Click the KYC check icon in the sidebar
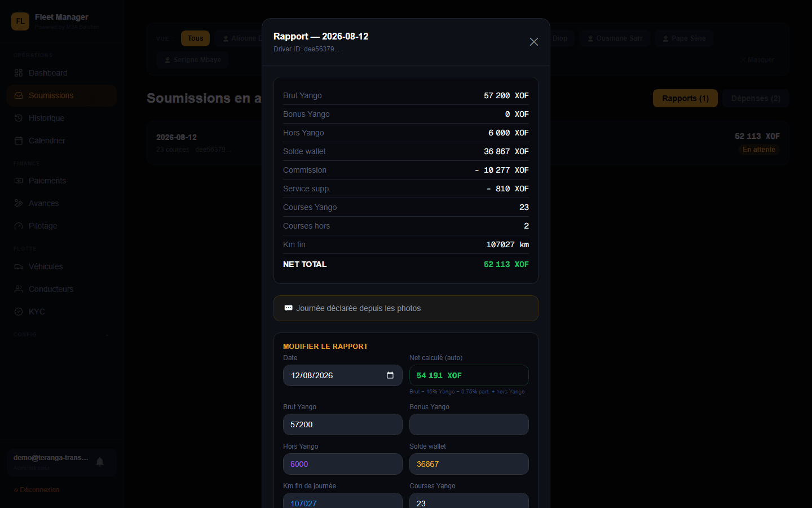The height and width of the screenshot is (508, 812). [19, 312]
